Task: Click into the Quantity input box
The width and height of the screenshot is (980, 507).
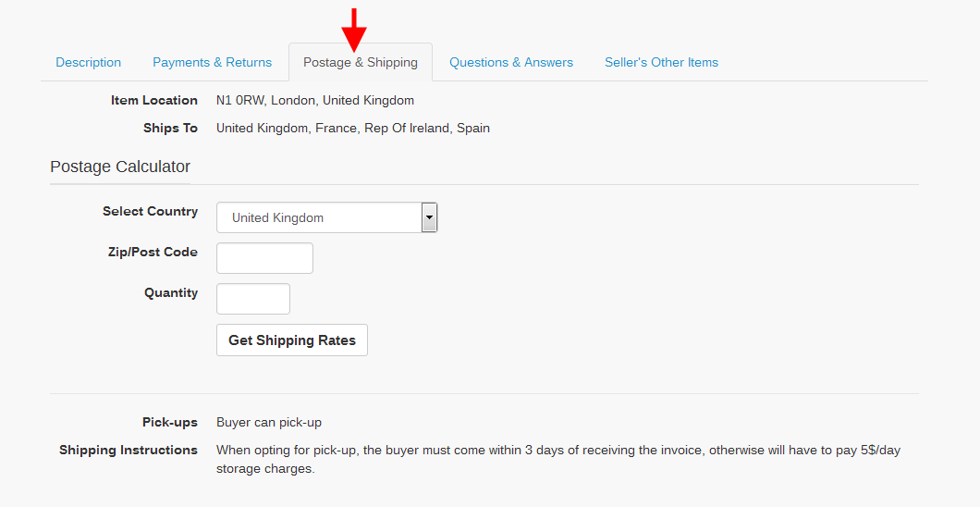Action: click(x=253, y=299)
